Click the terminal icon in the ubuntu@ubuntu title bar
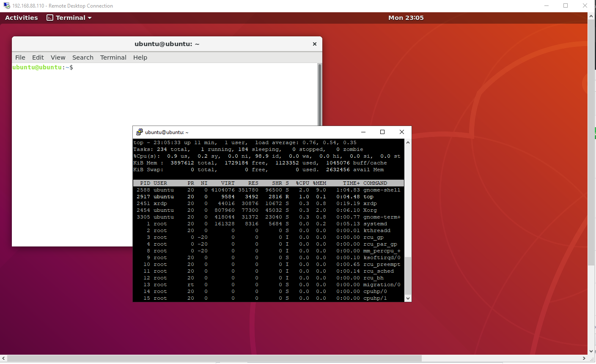Image resolution: width=596 pixels, height=364 pixels. (140, 132)
